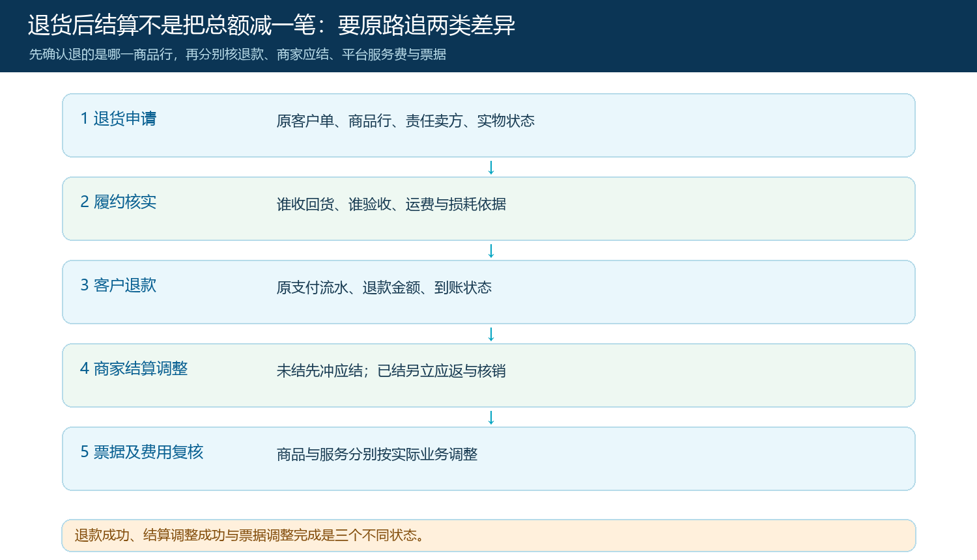Select the text 原支付流水、退款金额、到账状态
This screenshot has width=977, height=560.
[384, 288]
